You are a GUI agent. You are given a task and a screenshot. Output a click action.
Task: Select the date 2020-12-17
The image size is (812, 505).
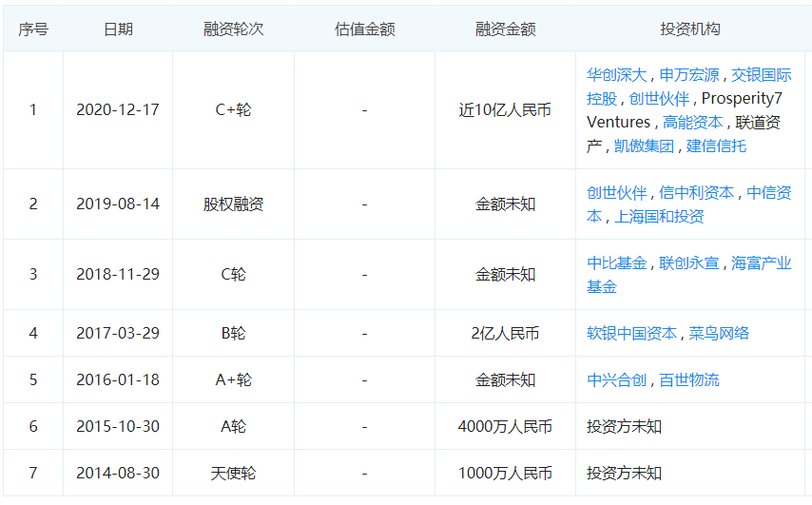(118, 109)
